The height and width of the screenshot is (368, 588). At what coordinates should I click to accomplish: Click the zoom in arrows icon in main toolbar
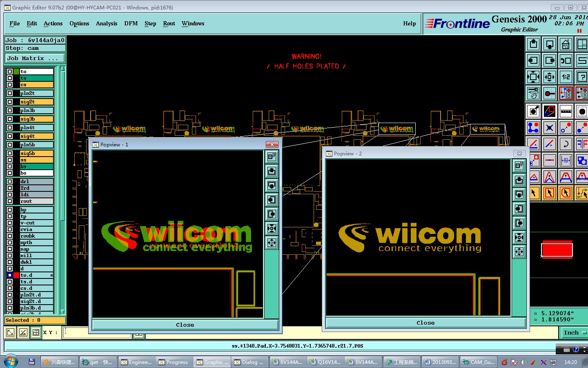533,77
